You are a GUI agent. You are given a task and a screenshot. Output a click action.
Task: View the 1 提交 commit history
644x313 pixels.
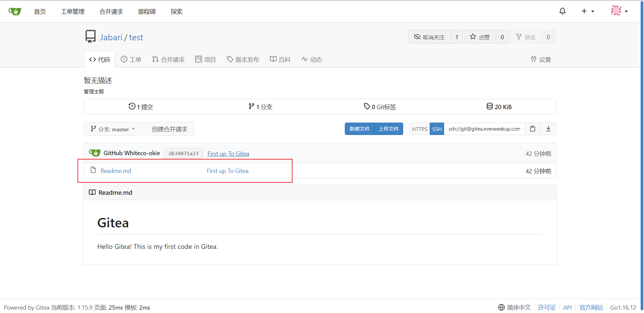point(141,107)
